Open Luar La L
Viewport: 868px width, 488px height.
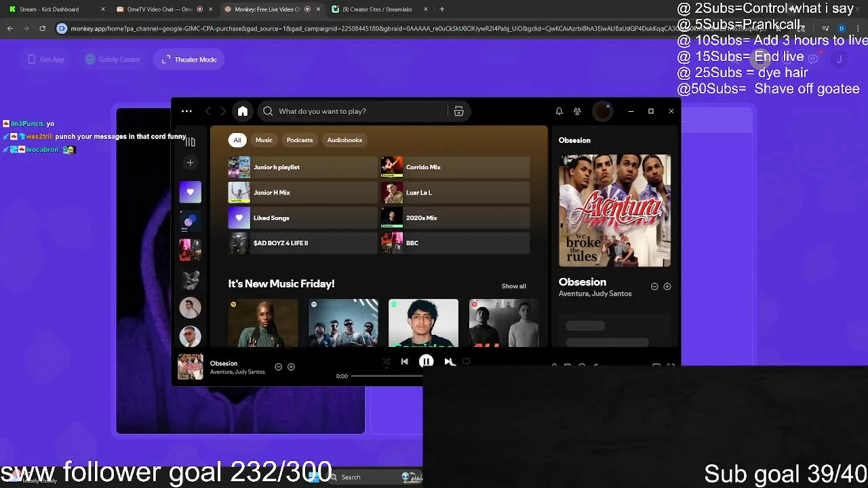coord(455,192)
